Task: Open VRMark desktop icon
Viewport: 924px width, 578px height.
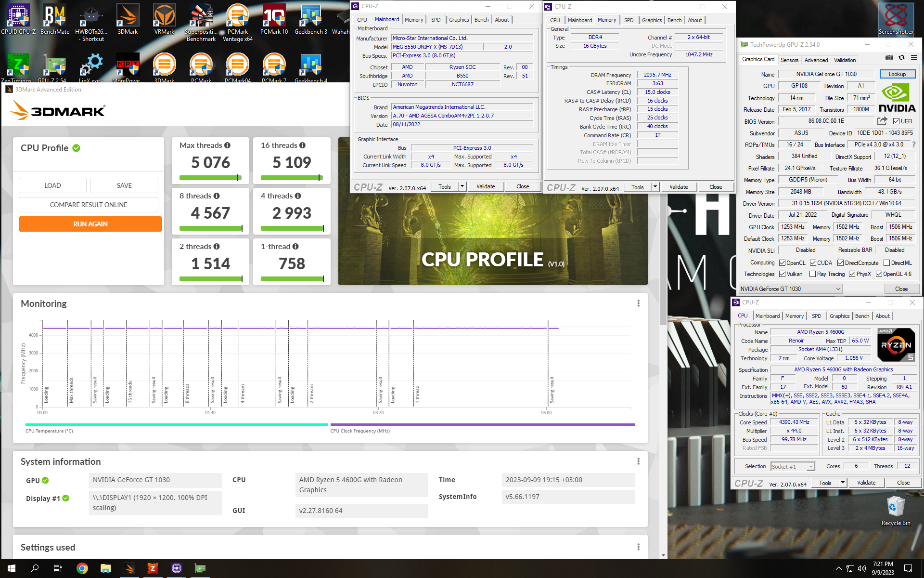Action: pyautogui.click(x=165, y=19)
